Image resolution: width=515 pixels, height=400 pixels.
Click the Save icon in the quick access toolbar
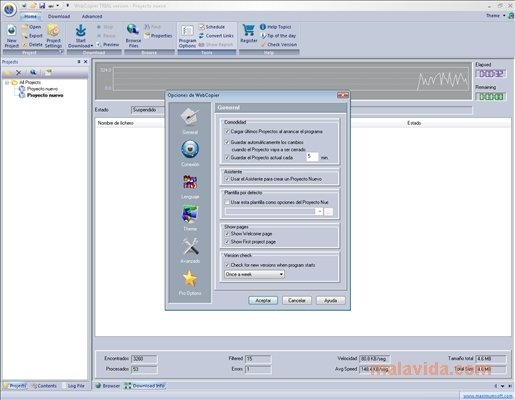tap(42, 6)
